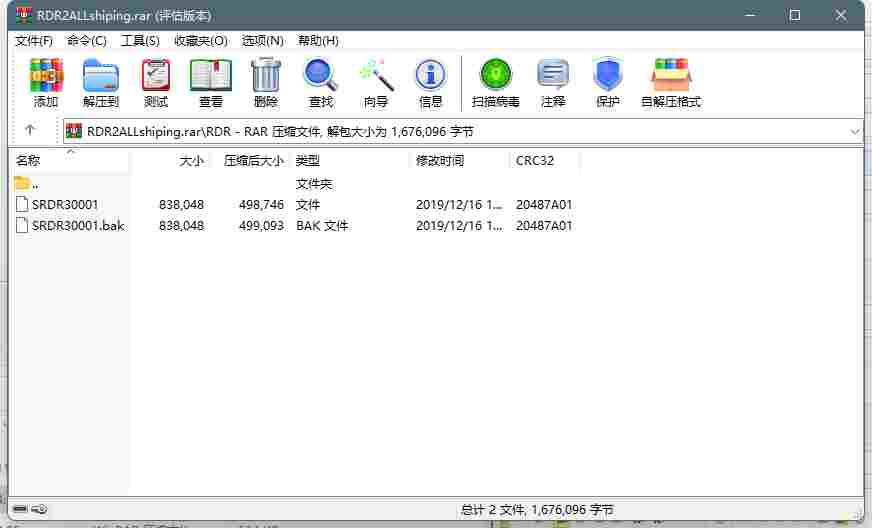Click the 解压到 (Extract to) toolbar icon
Image resolution: width=872 pixels, height=528 pixels.
pyautogui.click(x=101, y=75)
